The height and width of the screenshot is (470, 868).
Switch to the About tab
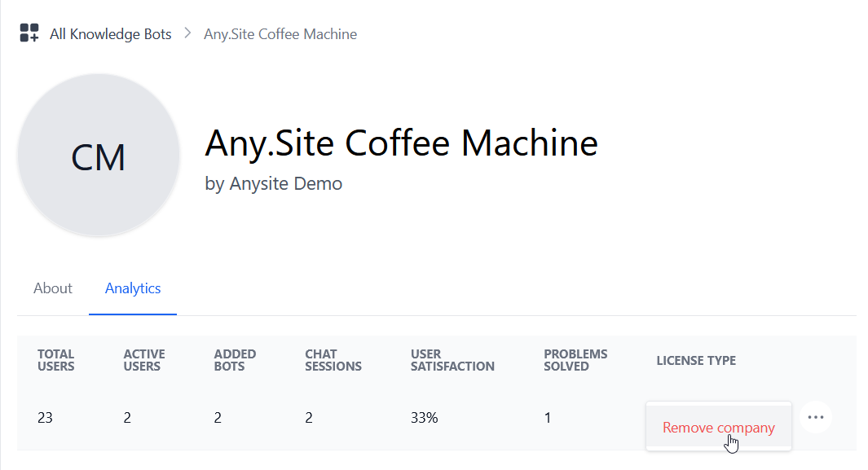[x=53, y=288]
